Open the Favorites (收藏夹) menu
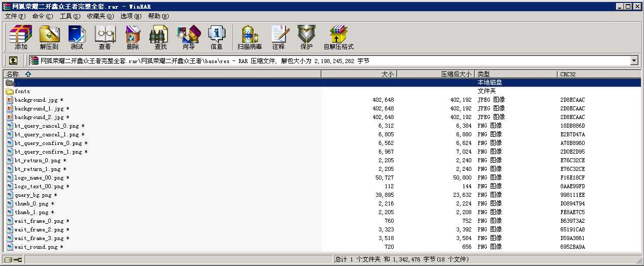Viewport: 644px width, 266px height. click(100, 16)
